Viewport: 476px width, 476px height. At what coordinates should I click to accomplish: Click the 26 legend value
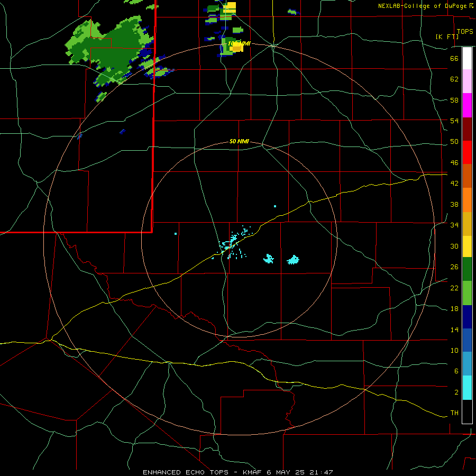point(454,267)
